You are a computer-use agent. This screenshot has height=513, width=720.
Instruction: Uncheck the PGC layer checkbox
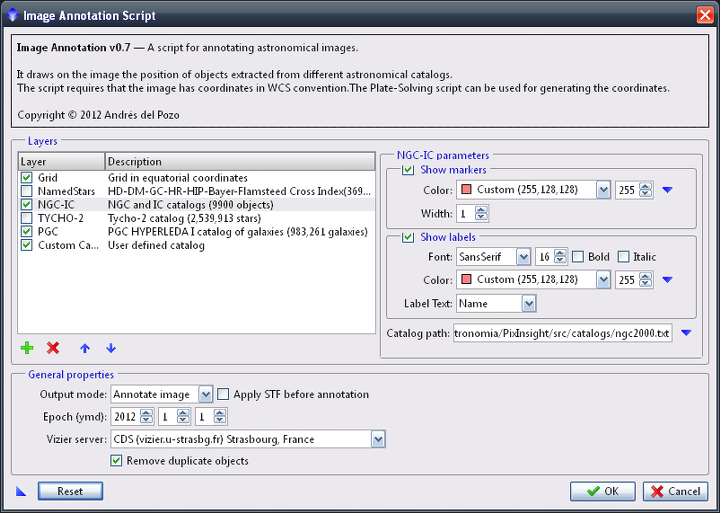point(27,231)
